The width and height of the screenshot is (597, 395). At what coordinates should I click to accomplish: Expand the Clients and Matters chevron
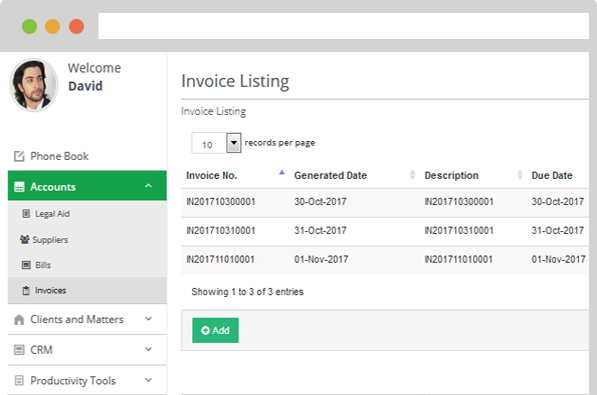(x=148, y=319)
